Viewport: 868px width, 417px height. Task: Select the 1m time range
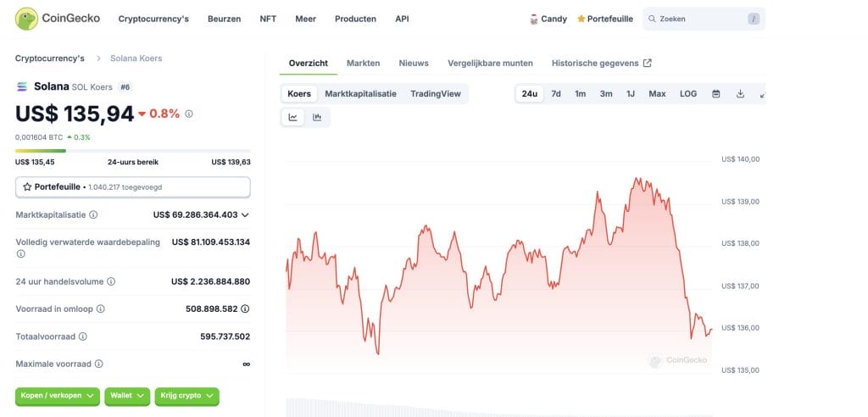click(580, 93)
